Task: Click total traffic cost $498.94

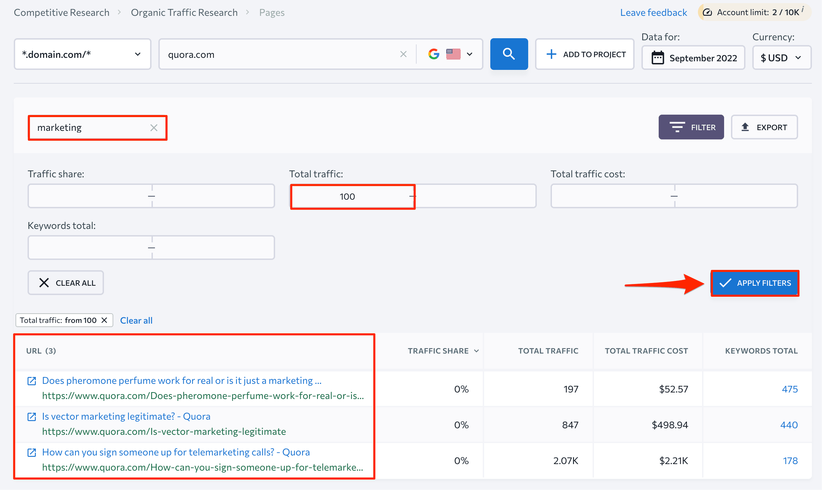Action: [670, 425]
